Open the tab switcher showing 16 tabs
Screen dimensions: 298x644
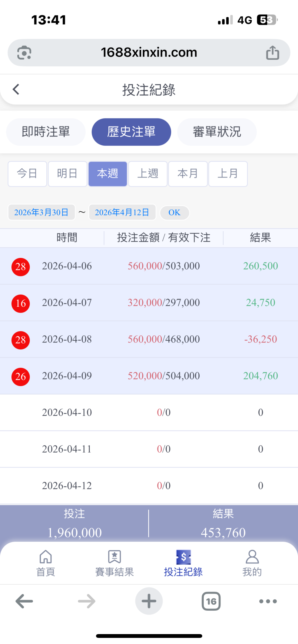(x=211, y=601)
